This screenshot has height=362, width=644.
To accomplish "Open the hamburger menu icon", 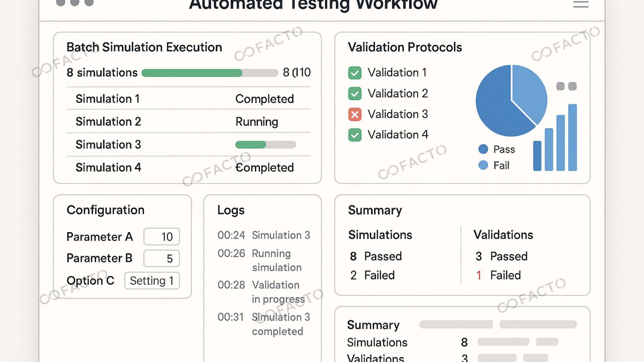I will tap(581, 4).
